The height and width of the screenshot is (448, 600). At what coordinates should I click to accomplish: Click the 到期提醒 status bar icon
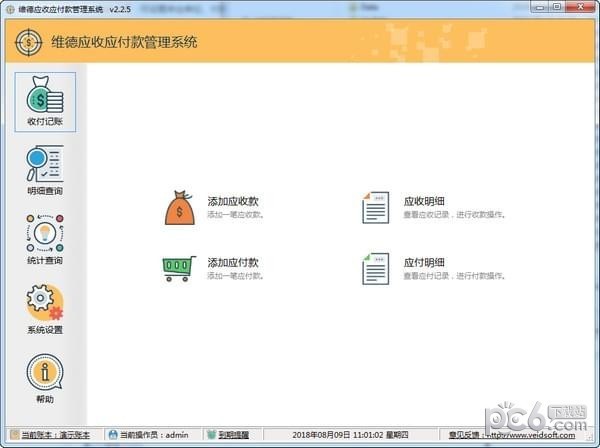(211, 435)
